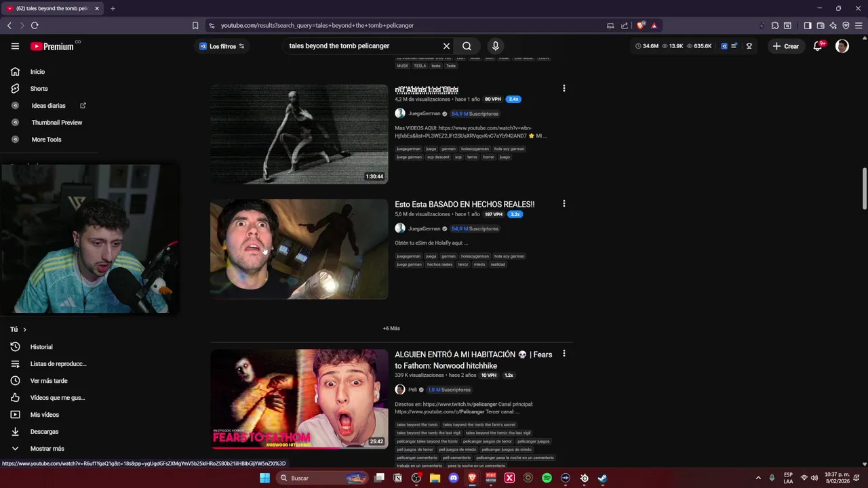The width and height of the screenshot is (868, 488).
Task: Reload the page
Action: (35, 26)
